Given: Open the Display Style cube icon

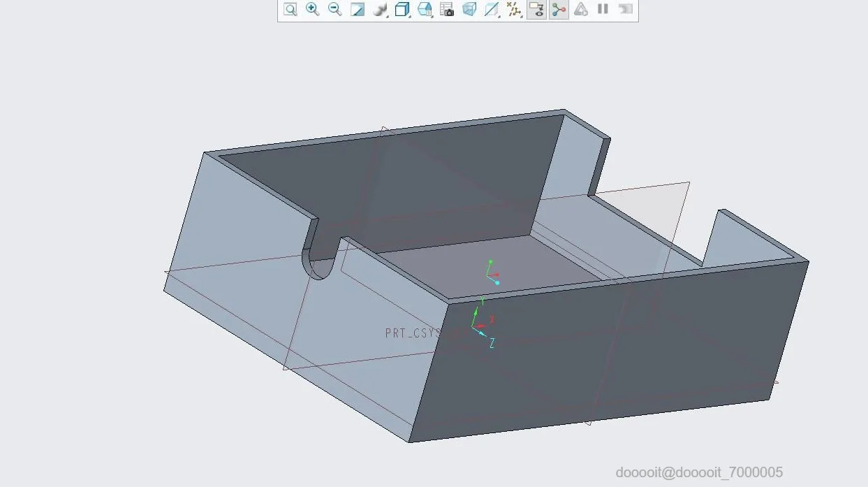Looking at the screenshot, I should coord(402,10).
